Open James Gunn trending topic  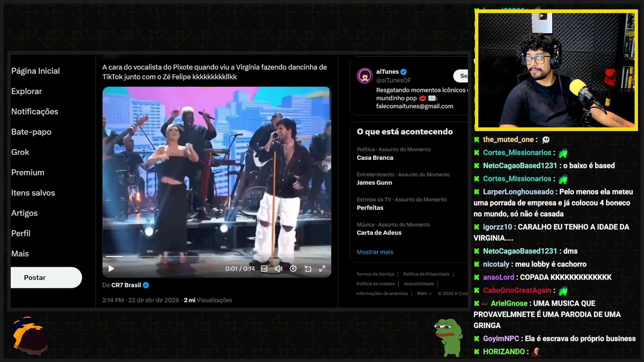pos(374,183)
